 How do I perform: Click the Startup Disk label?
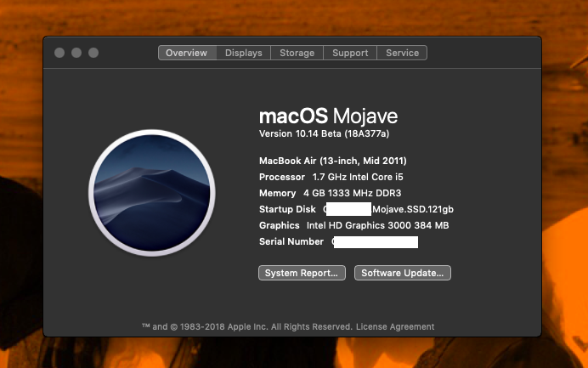click(287, 209)
